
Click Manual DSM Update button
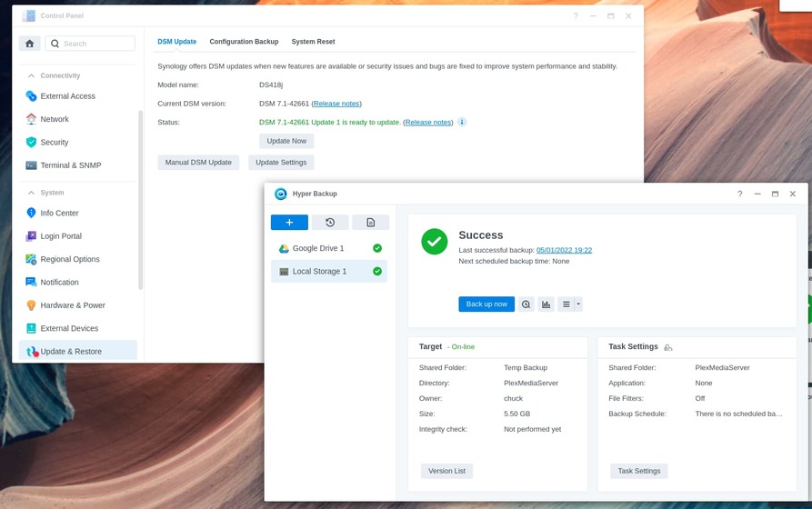[x=198, y=162]
